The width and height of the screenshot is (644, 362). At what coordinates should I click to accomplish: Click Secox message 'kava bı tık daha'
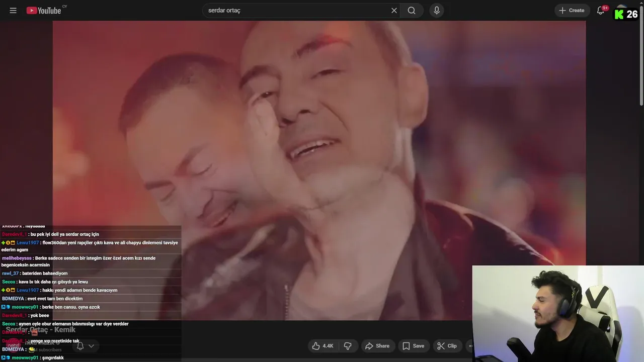[x=45, y=282]
